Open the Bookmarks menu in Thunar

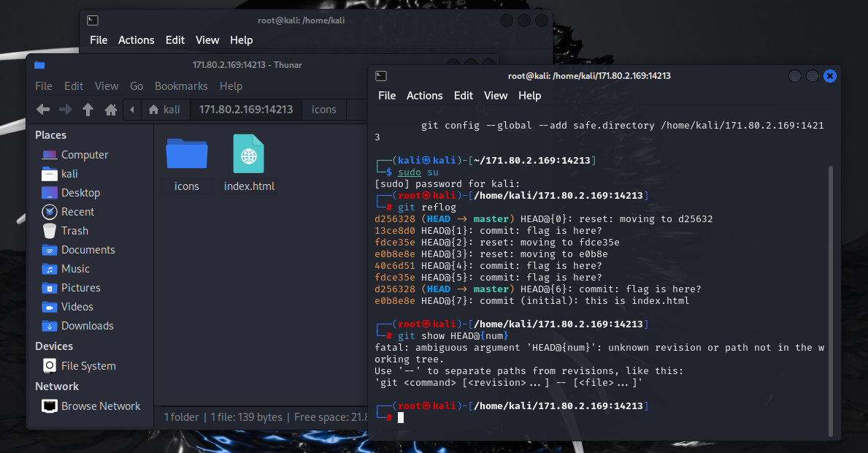[181, 85]
